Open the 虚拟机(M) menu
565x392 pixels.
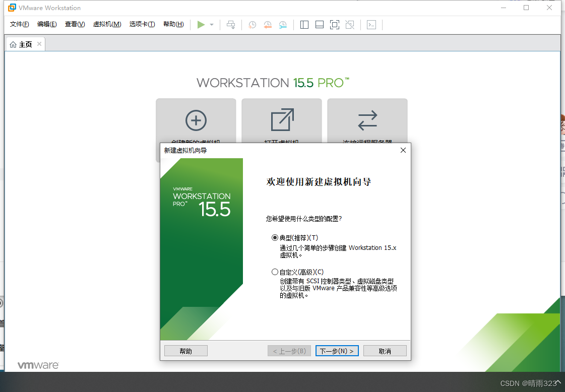click(107, 24)
